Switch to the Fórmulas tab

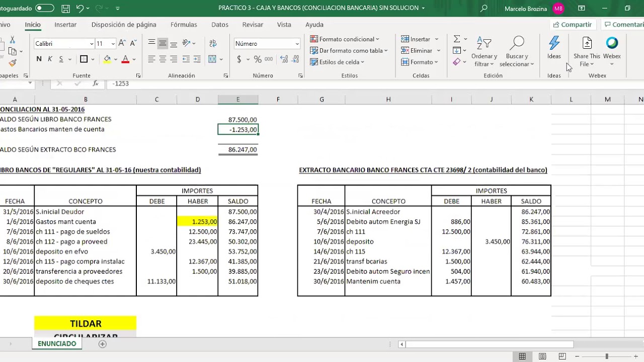pyautogui.click(x=184, y=25)
